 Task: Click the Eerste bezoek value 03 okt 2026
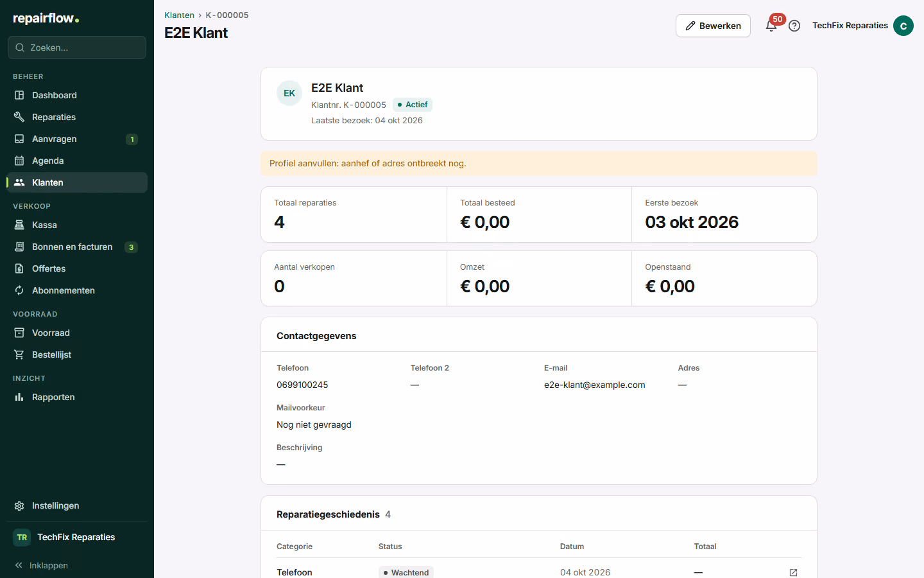(692, 222)
